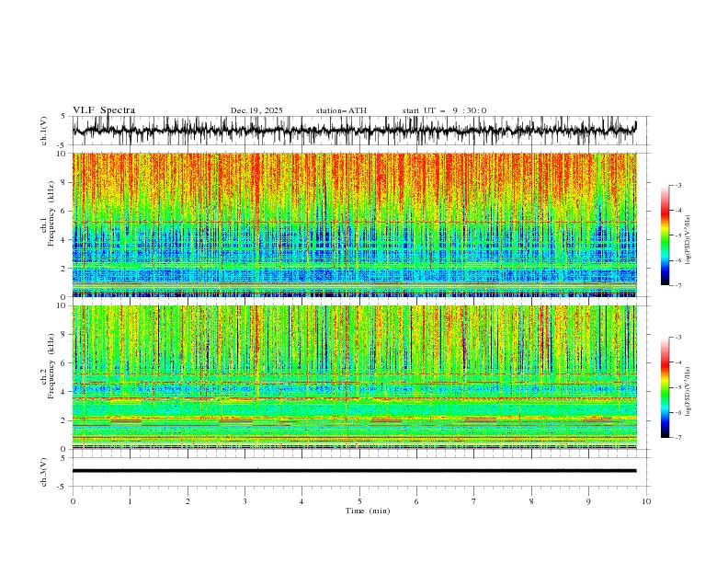
Task: Click inside the ch.1 spectrogram panel
Action: coord(355,224)
